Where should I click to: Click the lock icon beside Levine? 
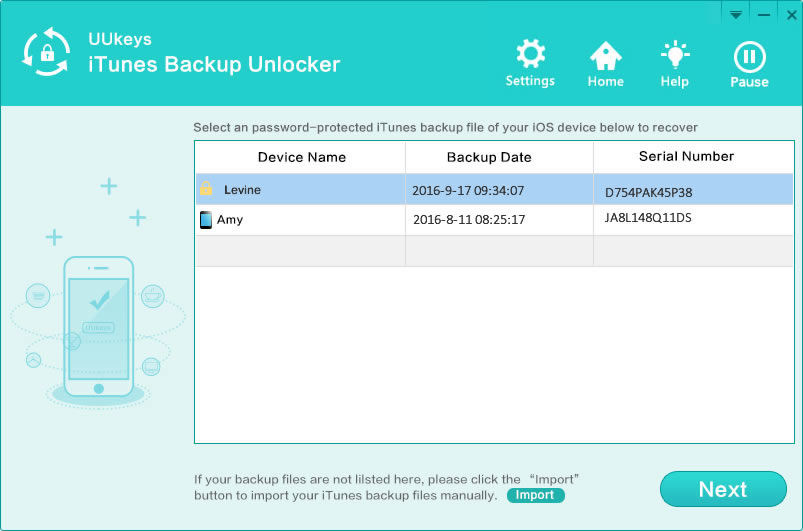point(206,189)
